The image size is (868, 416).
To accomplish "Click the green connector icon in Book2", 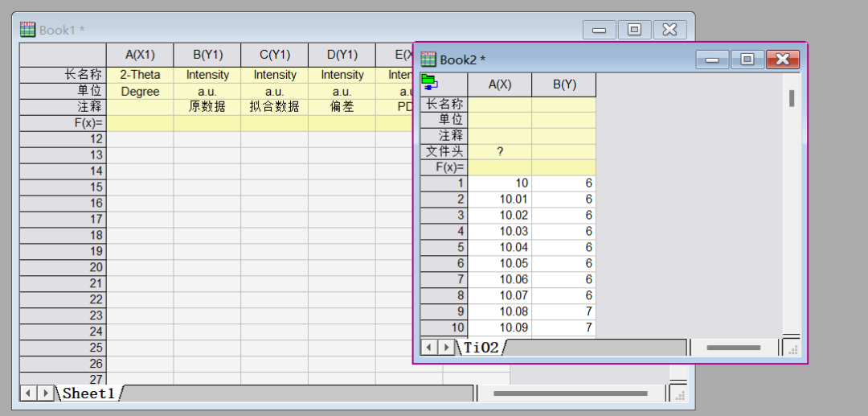I will [x=428, y=81].
